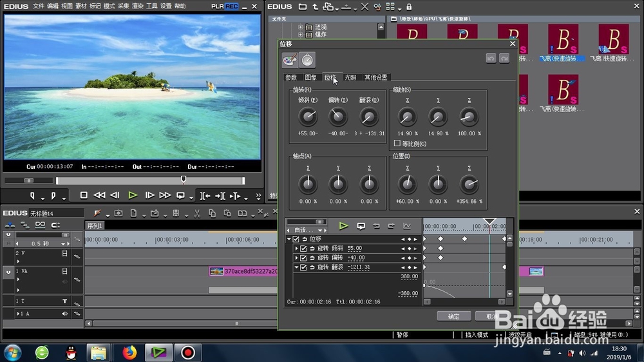Click the loop play icon in player
644x362 pixels.
[x=180, y=196]
